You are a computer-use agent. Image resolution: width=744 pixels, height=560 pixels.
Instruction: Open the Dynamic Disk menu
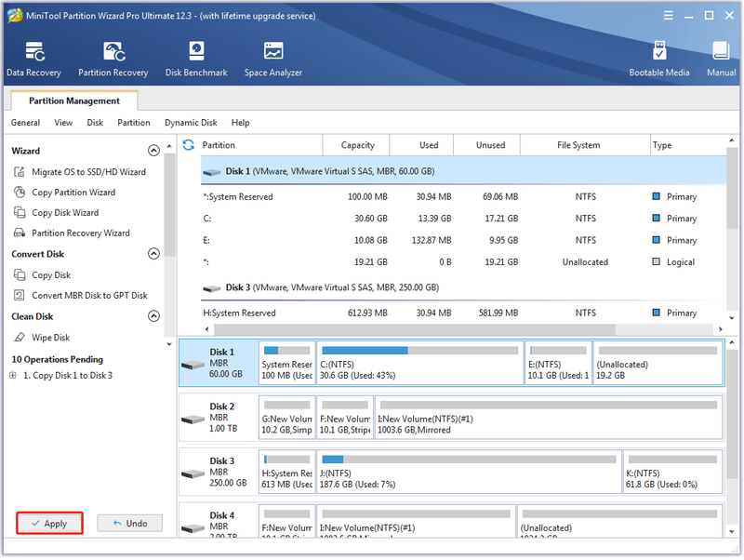click(191, 123)
